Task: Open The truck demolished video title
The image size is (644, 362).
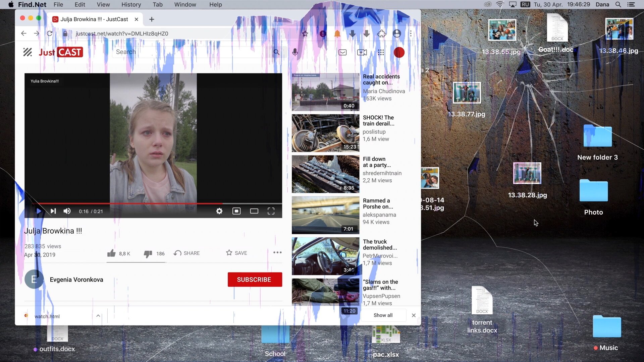Action: tap(380, 245)
